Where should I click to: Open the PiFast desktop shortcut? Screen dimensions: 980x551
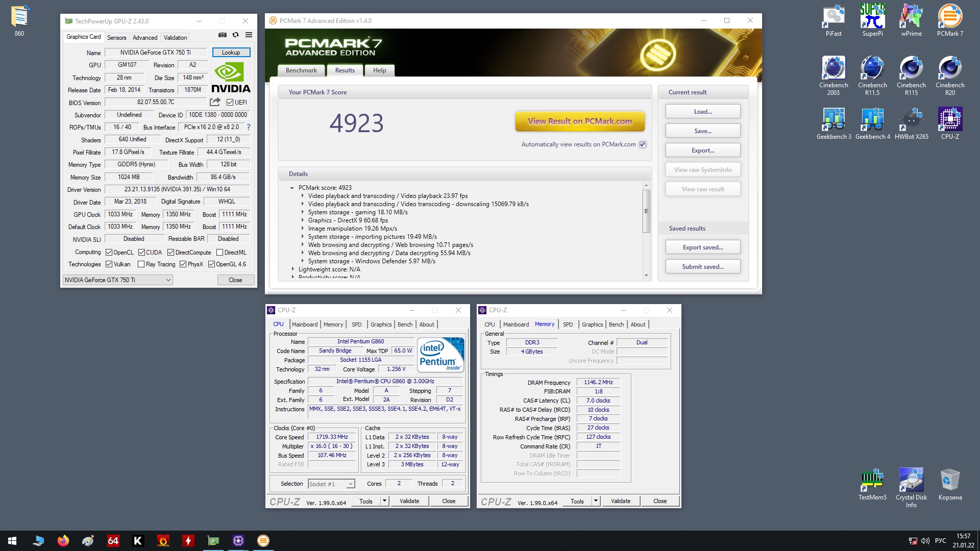834,20
